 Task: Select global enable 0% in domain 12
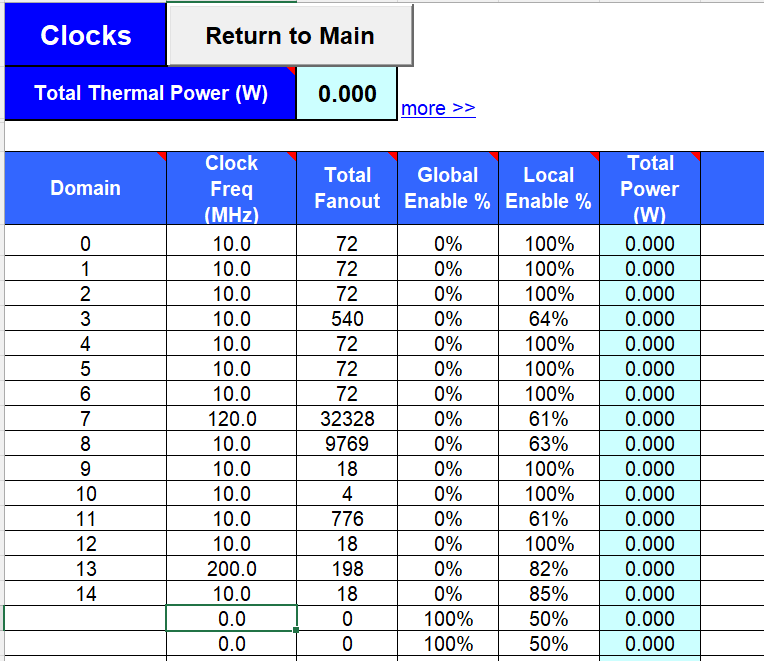click(x=448, y=543)
